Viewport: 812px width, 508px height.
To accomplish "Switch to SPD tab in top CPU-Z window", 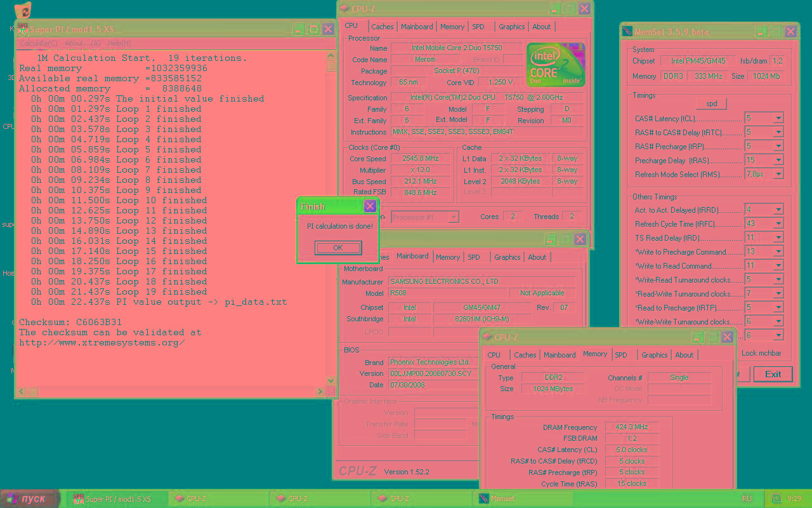I will click(478, 27).
